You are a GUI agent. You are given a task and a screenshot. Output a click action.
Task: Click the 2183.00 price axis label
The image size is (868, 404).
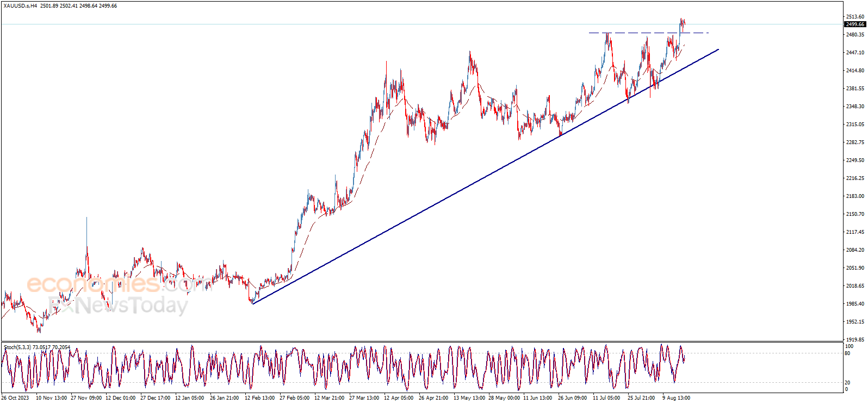tap(855, 196)
